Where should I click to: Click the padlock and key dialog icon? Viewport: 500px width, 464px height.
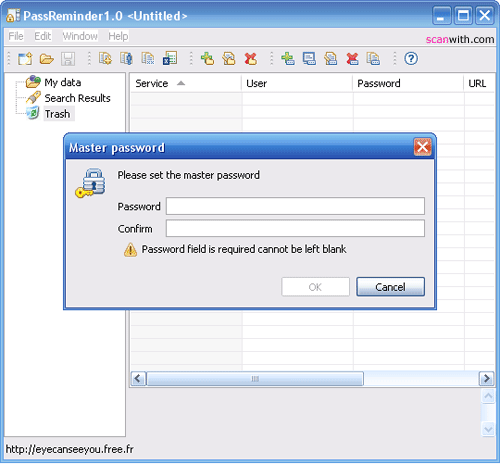click(x=90, y=183)
